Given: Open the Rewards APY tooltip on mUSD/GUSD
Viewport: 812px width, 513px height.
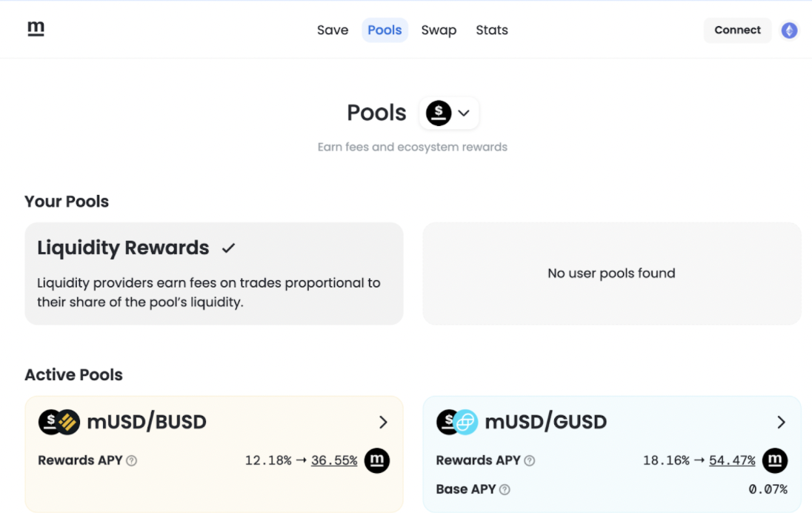Looking at the screenshot, I should pos(530,460).
